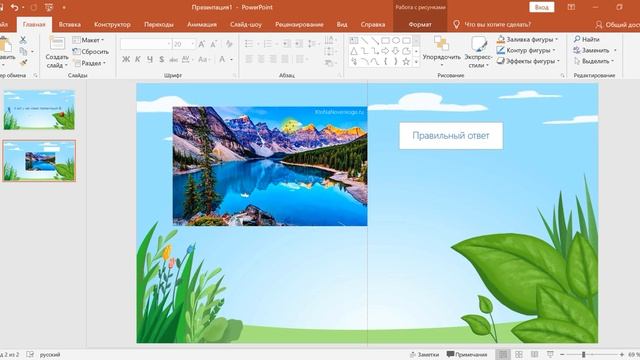640x360 pixels.
Task: Click the 'Что вы хотите сделать?' search box
Action: (492, 24)
